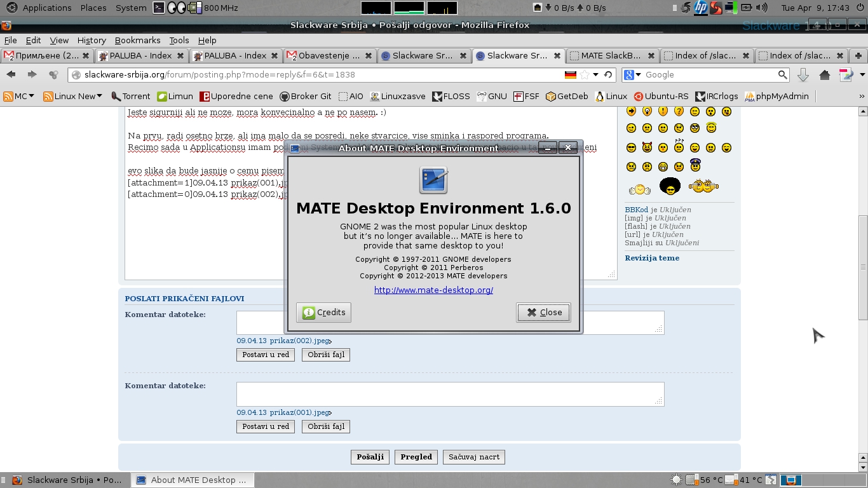The image size is (868, 488).
Task: Insert the afro-haired sunglasses smiley
Action: pyautogui.click(x=670, y=186)
